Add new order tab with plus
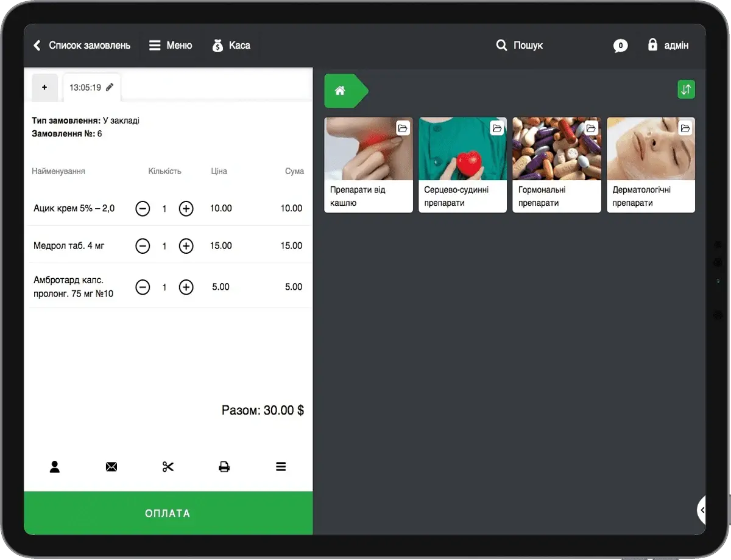 [44, 88]
